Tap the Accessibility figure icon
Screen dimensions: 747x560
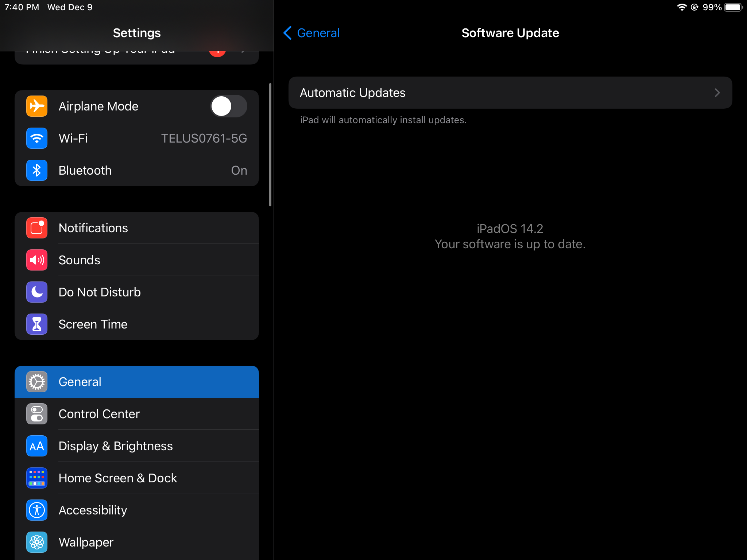(37, 510)
